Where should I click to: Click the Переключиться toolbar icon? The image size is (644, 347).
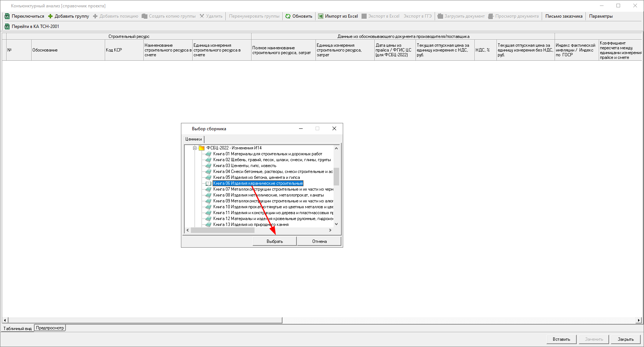(7, 16)
